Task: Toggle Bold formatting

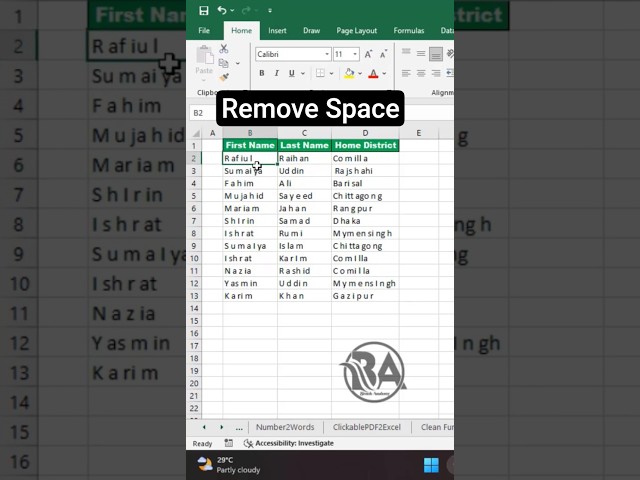Action: pyautogui.click(x=262, y=73)
